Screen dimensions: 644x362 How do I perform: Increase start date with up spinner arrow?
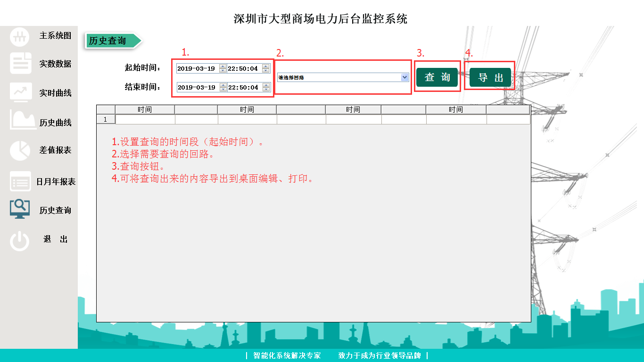(223, 66)
